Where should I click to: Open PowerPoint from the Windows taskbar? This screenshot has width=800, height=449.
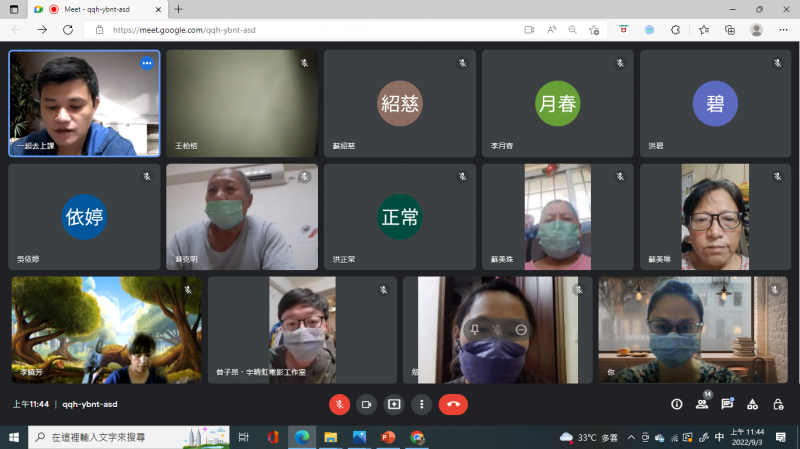(388, 437)
